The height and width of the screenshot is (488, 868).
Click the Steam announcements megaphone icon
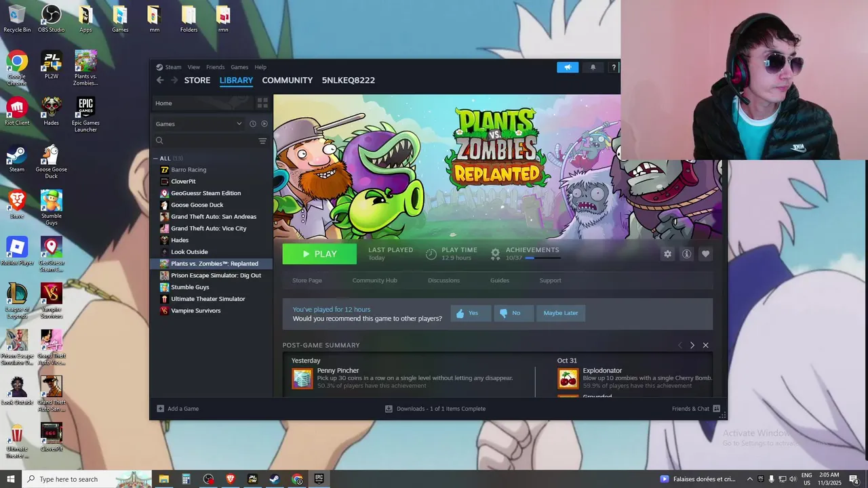pyautogui.click(x=568, y=67)
